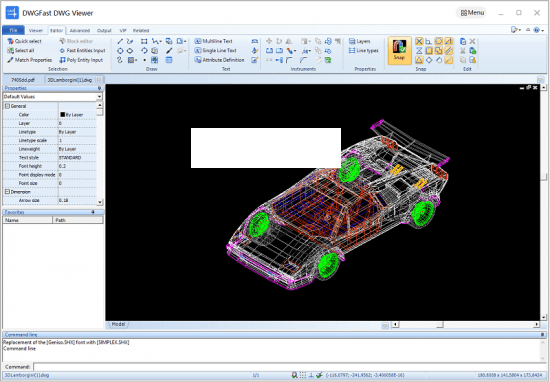Open the Menu button in the title bar
Image resolution: width=550 pixels, height=382 pixels.
coord(472,13)
